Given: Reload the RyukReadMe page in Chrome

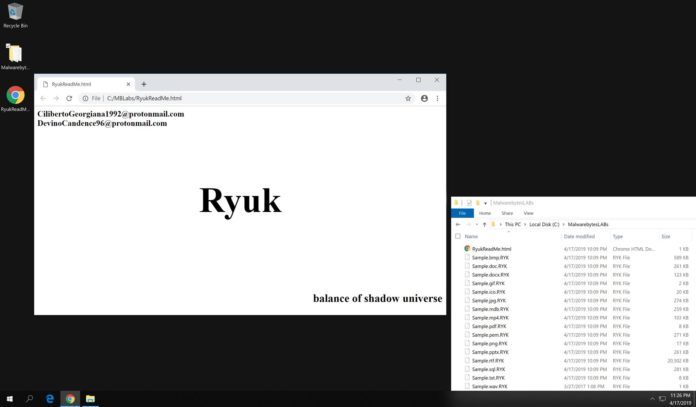Looking at the screenshot, I should [x=69, y=99].
